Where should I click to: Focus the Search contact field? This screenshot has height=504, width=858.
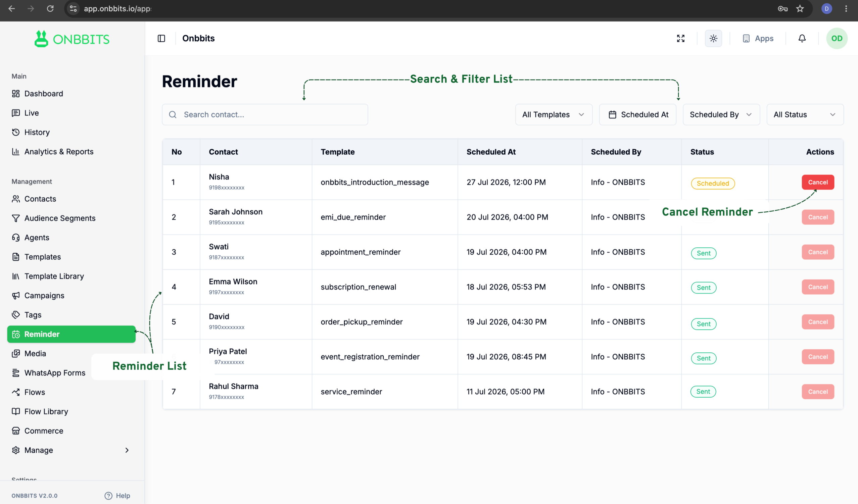click(265, 115)
